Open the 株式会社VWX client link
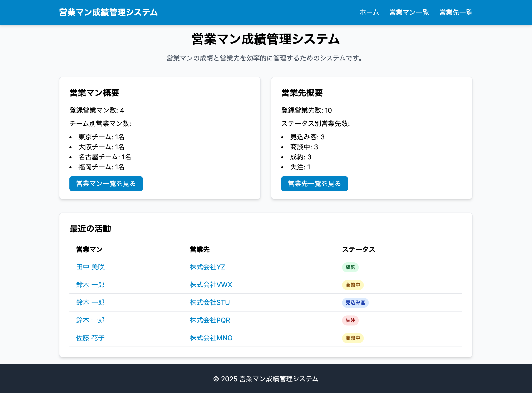Image resolution: width=532 pixels, height=393 pixels. pyautogui.click(x=211, y=285)
